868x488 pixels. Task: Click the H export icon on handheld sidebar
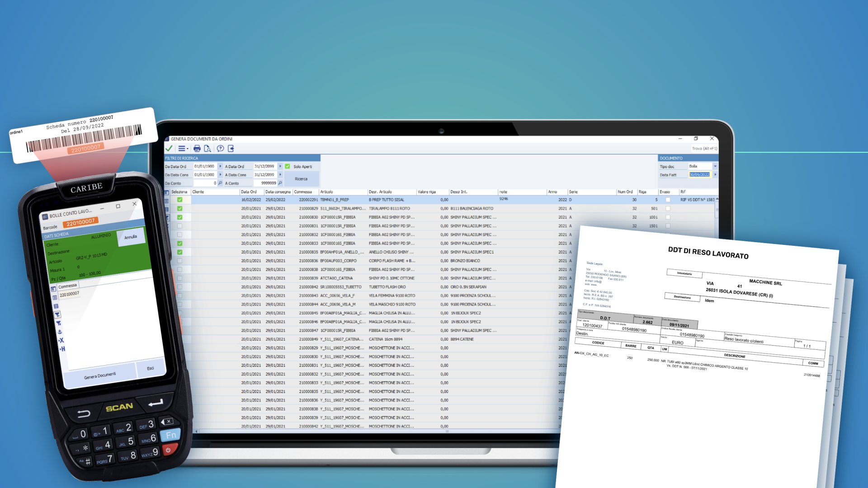pos(62,349)
